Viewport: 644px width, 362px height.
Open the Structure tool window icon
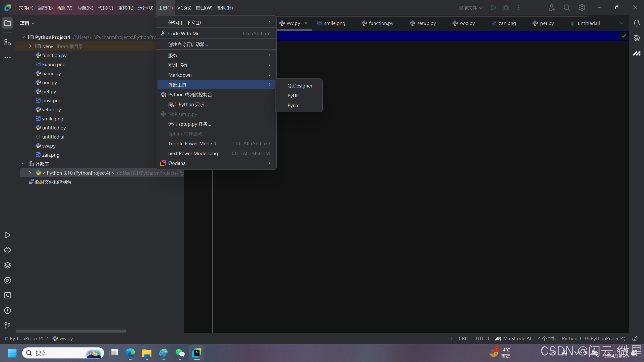[x=8, y=42]
